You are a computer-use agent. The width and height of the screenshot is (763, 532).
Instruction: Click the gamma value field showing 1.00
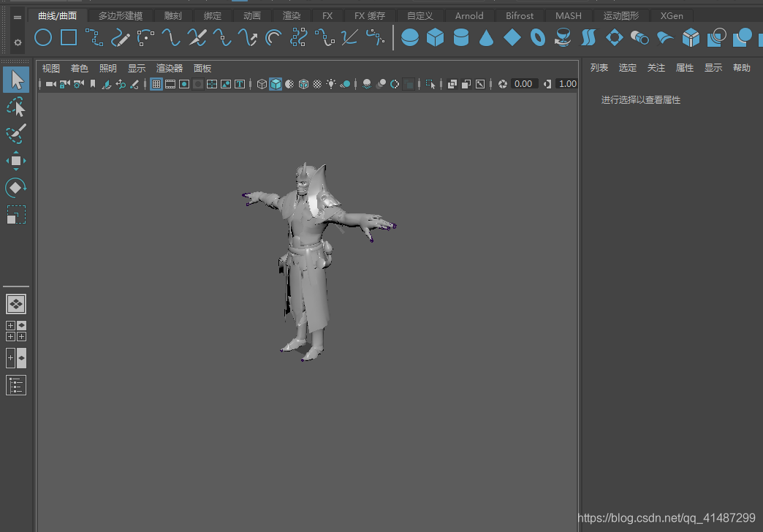point(567,84)
